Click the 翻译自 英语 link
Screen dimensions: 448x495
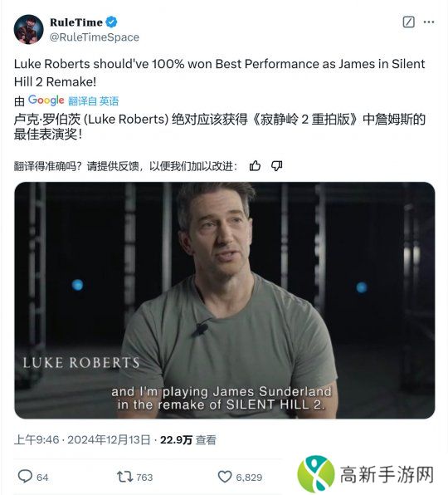pyautogui.click(x=93, y=101)
